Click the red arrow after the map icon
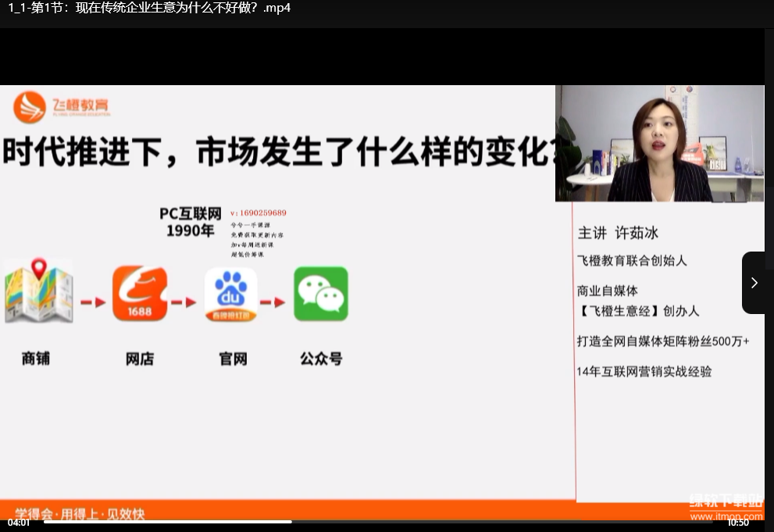This screenshot has height=532, width=774. coord(93,302)
